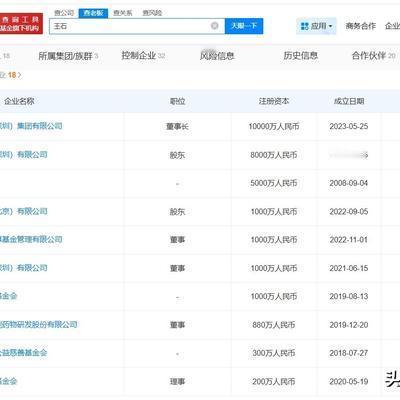
Task: Click the 董事 cell in the 880万人民币 row
Action: pyautogui.click(x=177, y=325)
